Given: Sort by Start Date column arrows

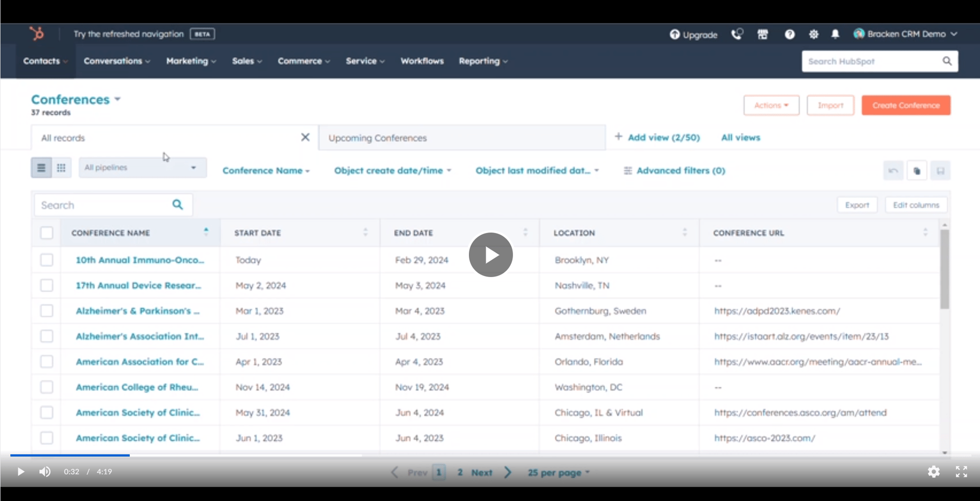Looking at the screenshot, I should point(366,232).
